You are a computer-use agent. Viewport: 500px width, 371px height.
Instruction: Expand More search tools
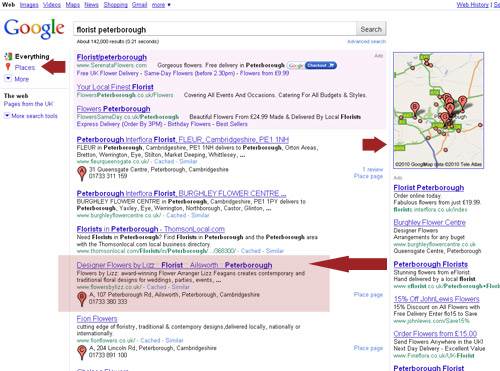pos(31,116)
